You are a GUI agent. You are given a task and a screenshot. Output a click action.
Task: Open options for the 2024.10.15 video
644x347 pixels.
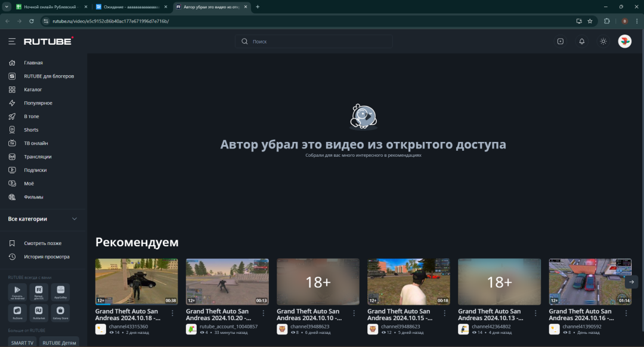click(x=444, y=314)
